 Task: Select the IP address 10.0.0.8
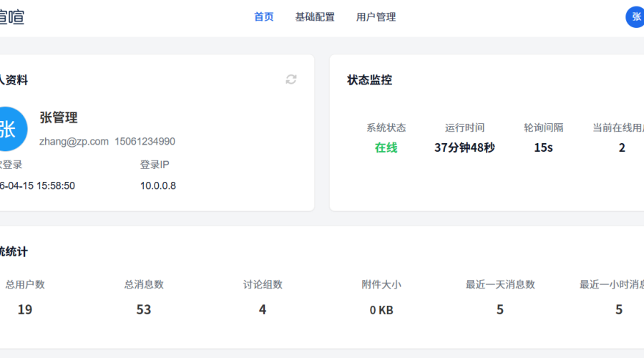click(x=158, y=185)
